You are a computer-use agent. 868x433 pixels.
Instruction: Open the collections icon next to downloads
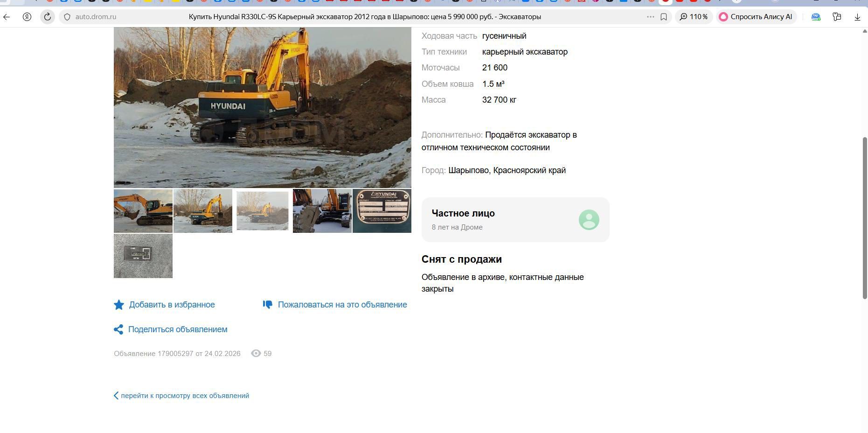pos(837,17)
